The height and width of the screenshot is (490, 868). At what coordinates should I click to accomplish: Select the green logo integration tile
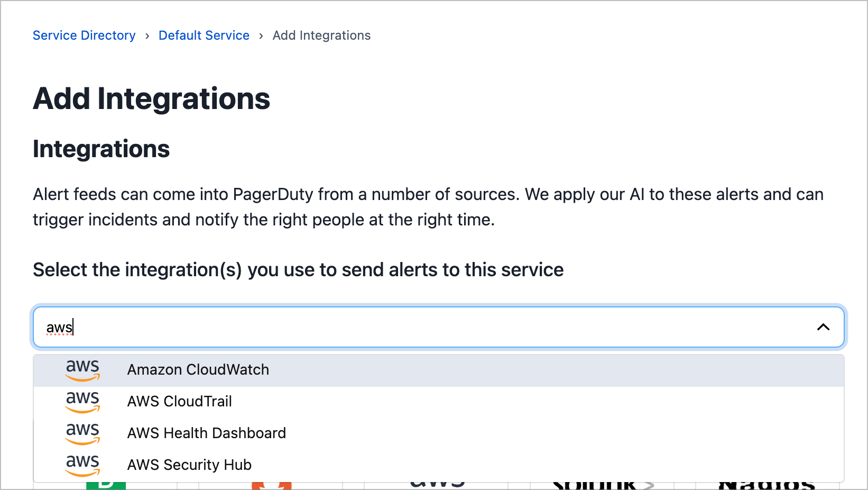coord(106,485)
